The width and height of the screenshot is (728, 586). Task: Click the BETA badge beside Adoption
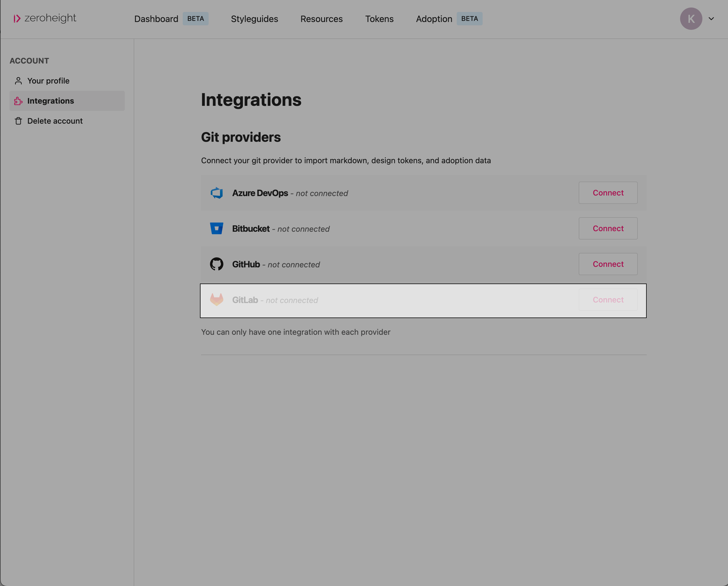(469, 19)
